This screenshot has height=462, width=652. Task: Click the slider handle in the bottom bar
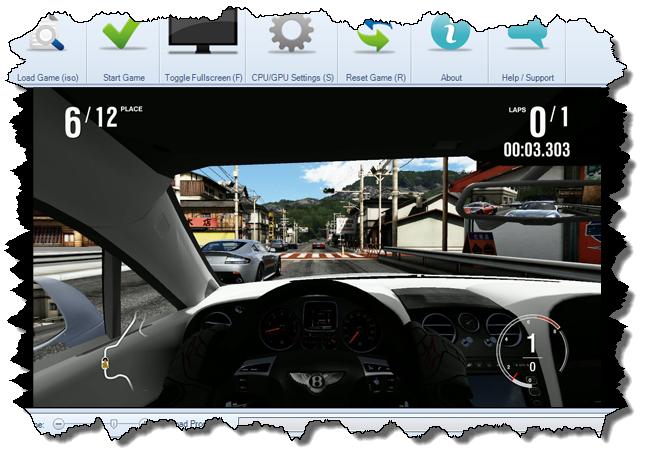click(113, 423)
